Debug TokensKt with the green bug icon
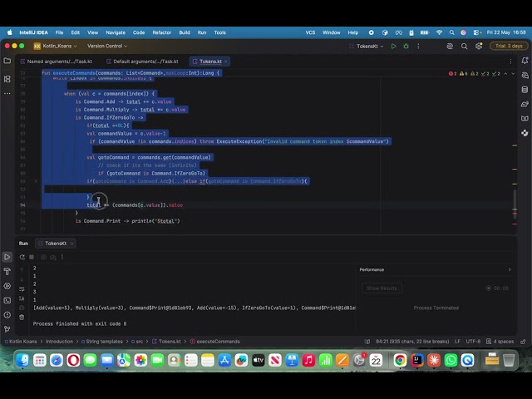532x399 pixels. [406, 47]
